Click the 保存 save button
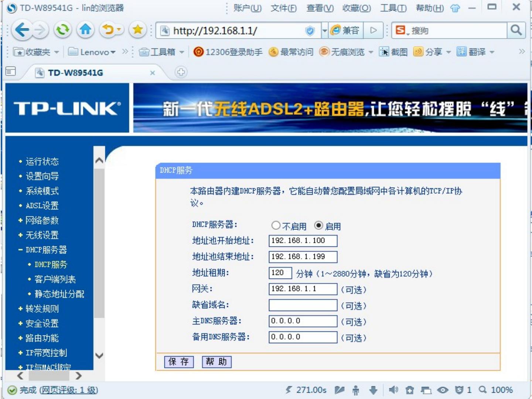 coord(179,362)
